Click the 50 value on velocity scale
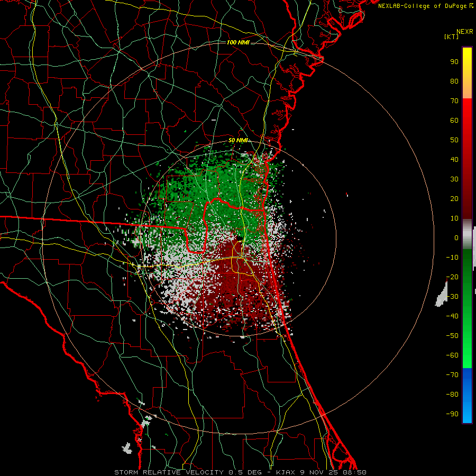Image resolution: width=476 pixels, height=476 pixels. pos(454,140)
